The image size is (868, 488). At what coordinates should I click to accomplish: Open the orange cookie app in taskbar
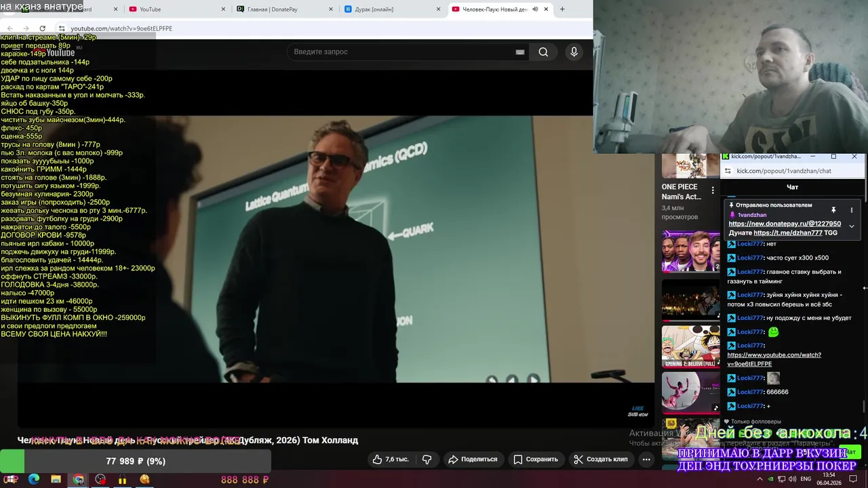tap(144, 479)
